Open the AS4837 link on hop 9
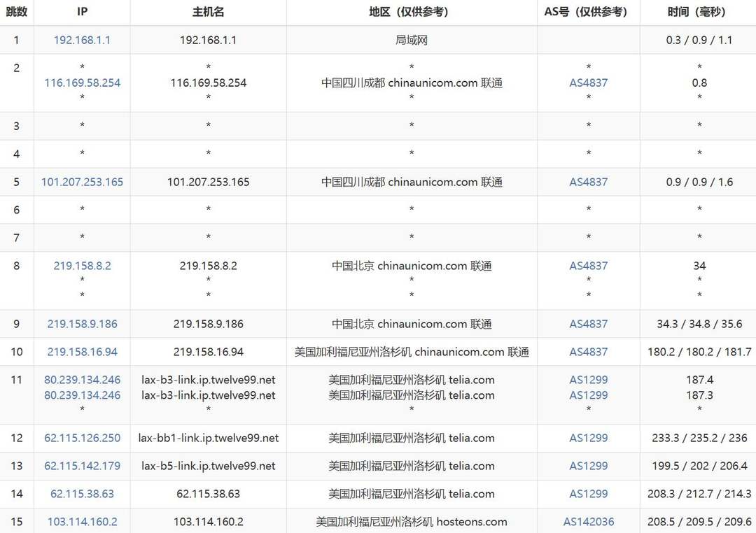Image resolution: width=756 pixels, height=533 pixels. (x=589, y=324)
